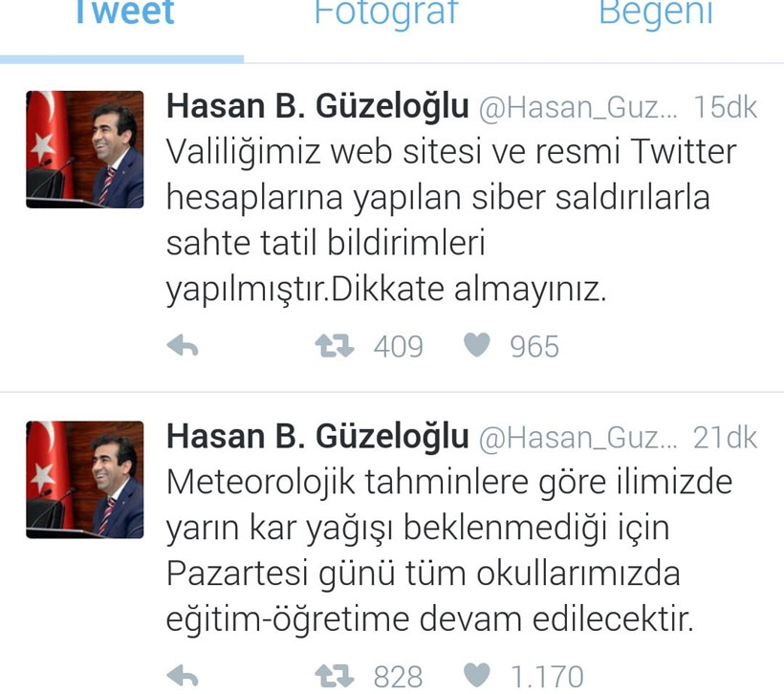Screen dimensions: 784x694
Task: Reply to the cyber attack warning tweet
Action: (183, 345)
